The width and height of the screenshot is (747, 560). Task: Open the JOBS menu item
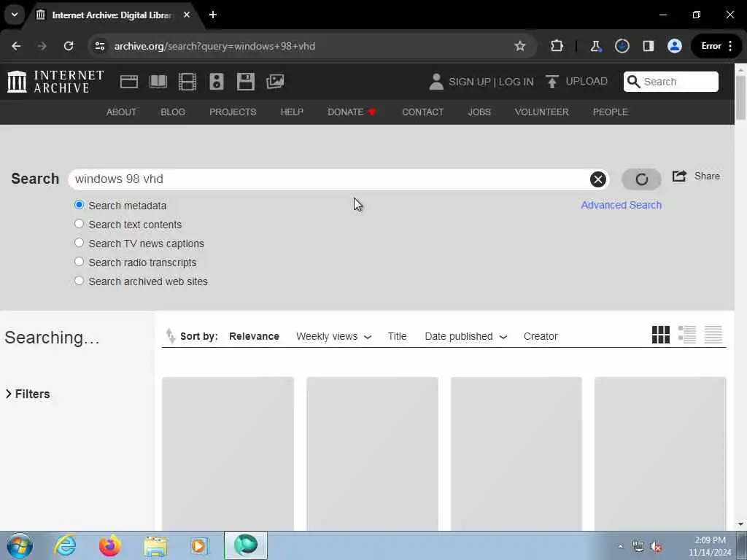pyautogui.click(x=479, y=112)
